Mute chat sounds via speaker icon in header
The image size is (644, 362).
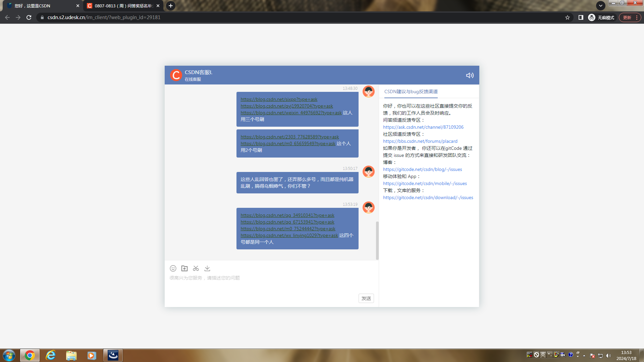coord(469,75)
